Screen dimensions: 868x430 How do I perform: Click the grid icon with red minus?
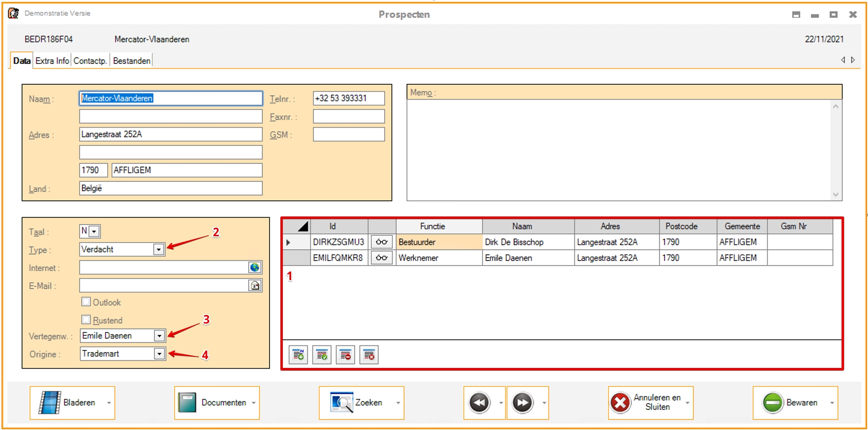coord(345,355)
